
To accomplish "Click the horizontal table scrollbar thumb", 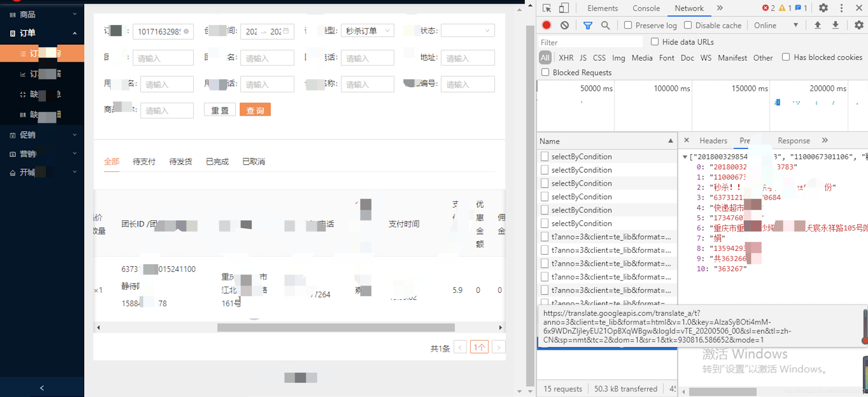I will [x=336, y=327].
